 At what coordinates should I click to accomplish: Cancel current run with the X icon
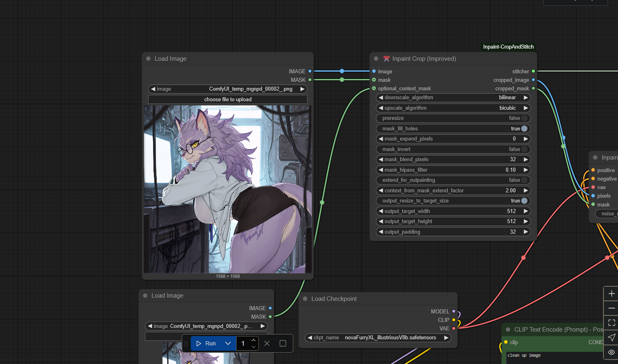(267, 343)
